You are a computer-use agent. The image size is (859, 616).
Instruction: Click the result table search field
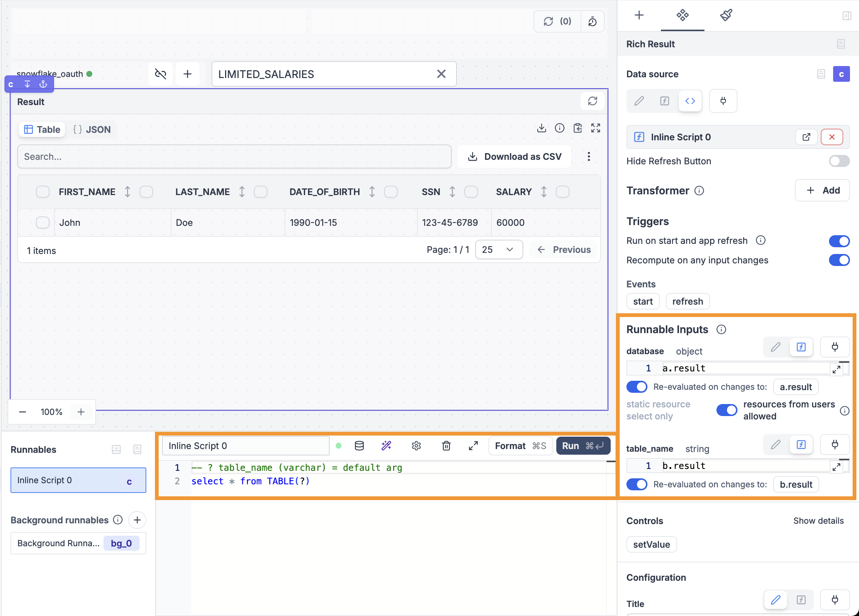tap(234, 156)
